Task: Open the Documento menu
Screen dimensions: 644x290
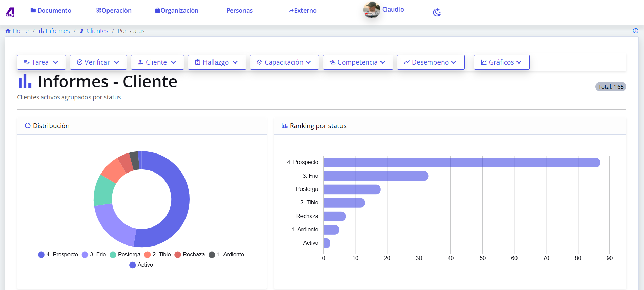Action: [51, 11]
